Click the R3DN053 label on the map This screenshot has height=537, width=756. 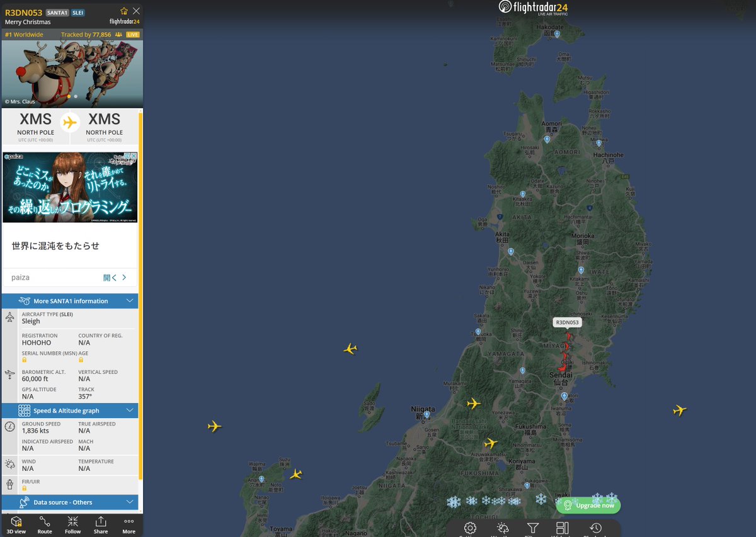pyautogui.click(x=567, y=322)
